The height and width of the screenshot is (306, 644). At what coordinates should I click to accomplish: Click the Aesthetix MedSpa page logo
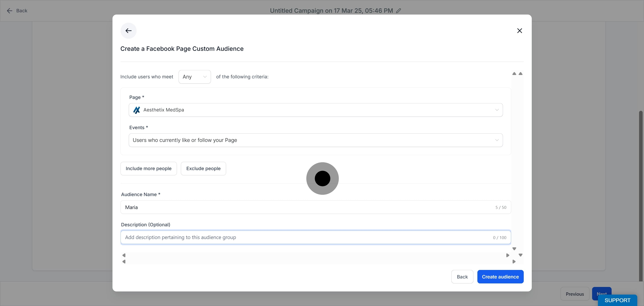pyautogui.click(x=136, y=110)
